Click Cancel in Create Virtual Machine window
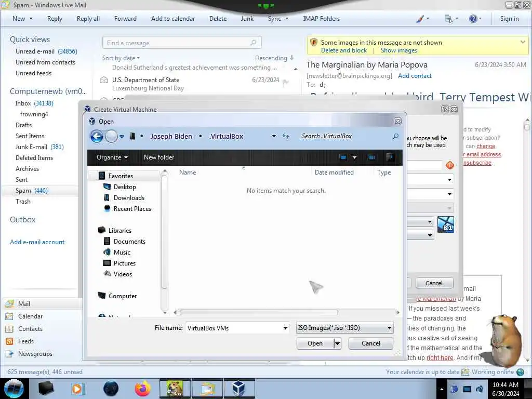Image resolution: width=532 pixels, height=399 pixels. (x=434, y=283)
